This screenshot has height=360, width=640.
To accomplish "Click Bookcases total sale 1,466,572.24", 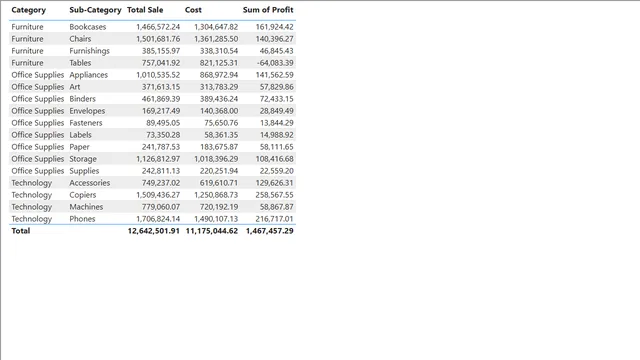I will 158,27.
